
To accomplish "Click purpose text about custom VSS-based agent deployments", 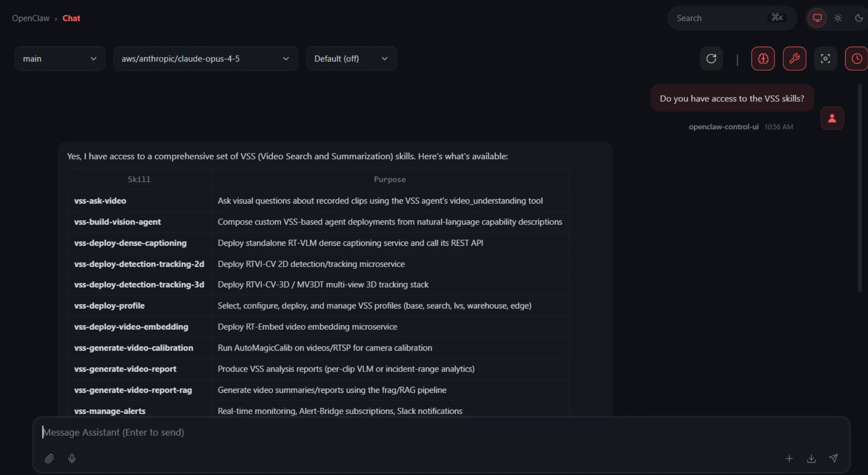I will pos(390,222).
